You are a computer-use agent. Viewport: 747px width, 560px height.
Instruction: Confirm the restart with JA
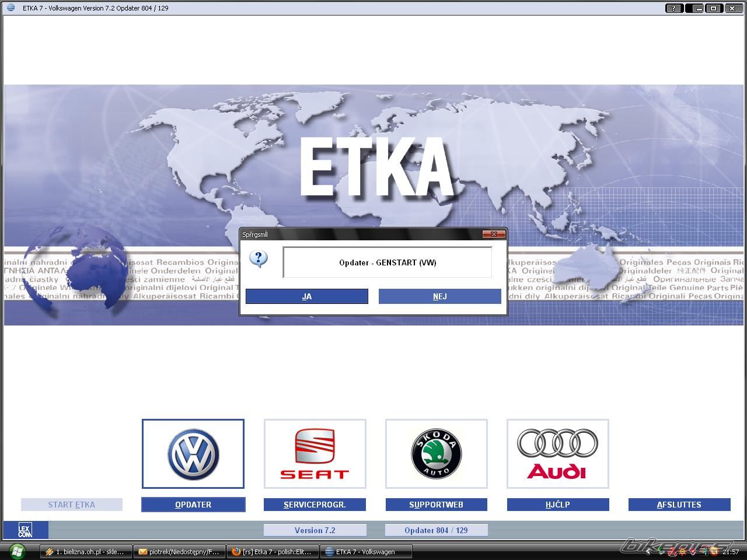coord(307,296)
